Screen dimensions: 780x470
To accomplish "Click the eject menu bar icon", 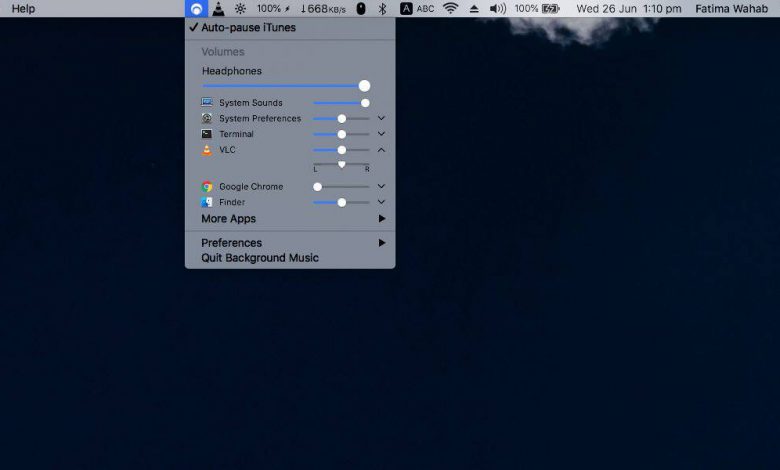I will pyautogui.click(x=474, y=9).
